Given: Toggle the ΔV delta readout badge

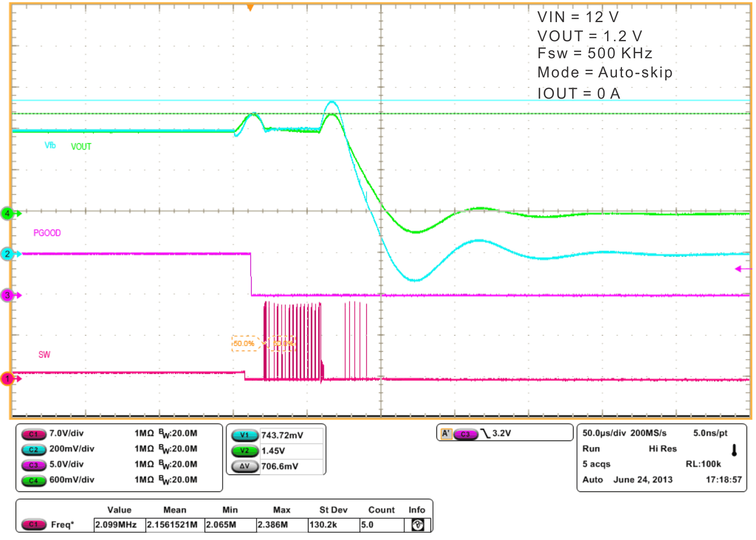Looking at the screenshot, I should 244,466.
